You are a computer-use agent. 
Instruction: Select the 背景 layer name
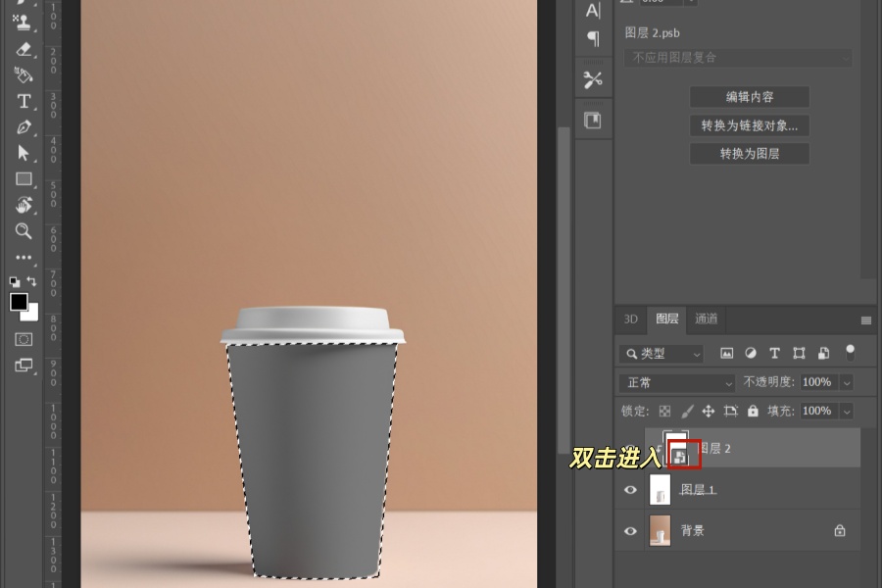pyautogui.click(x=693, y=530)
